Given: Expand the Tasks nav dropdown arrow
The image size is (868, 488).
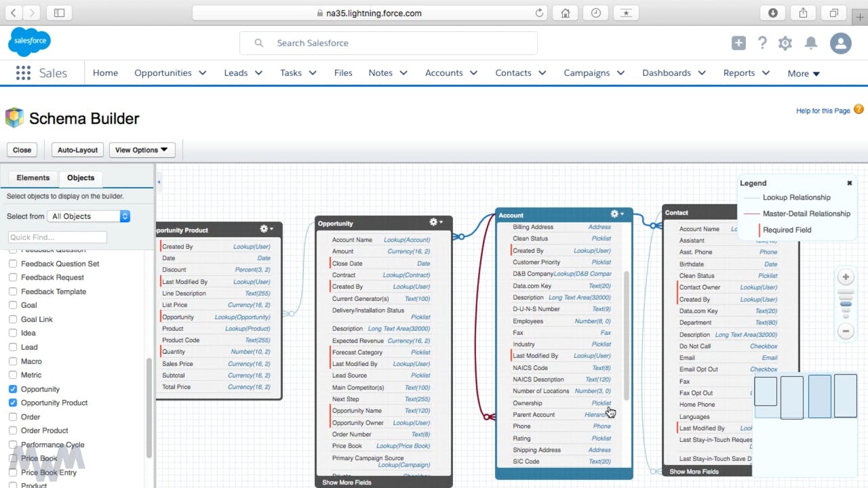Looking at the screenshot, I should (313, 73).
